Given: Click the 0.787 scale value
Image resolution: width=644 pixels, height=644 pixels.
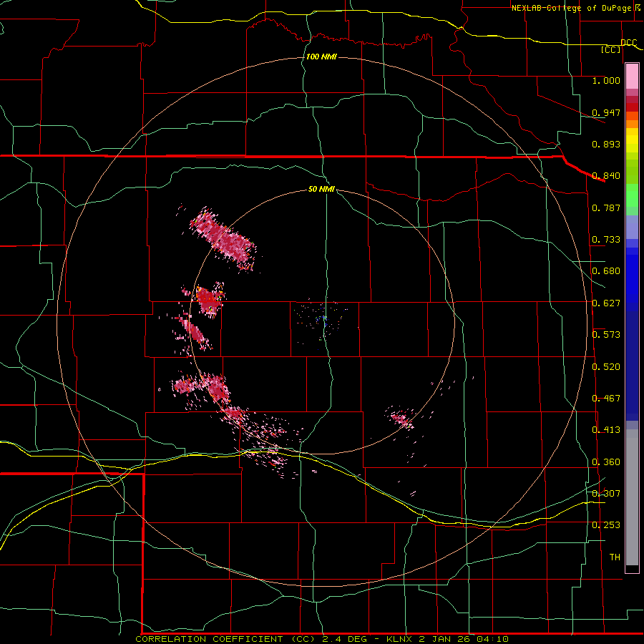Looking at the screenshot, I should click(606, 208).
